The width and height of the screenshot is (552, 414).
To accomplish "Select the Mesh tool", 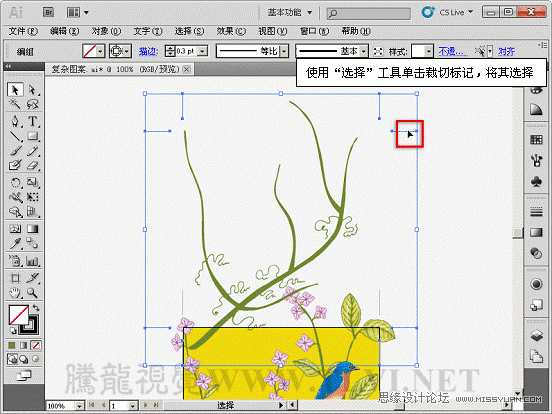I will point(15,229).
